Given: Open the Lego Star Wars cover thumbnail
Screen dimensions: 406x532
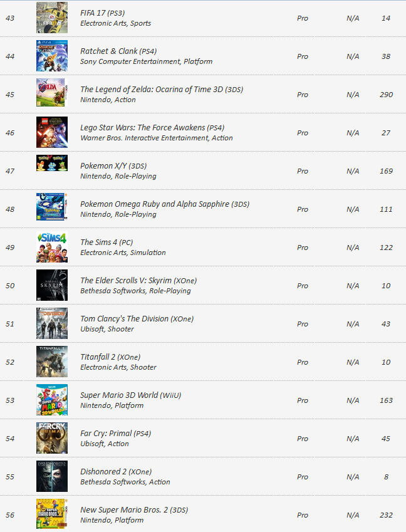Looking at the screenshot, I should point(52,132).
